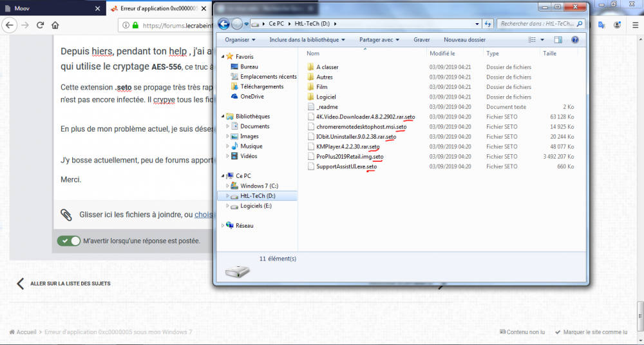Expand the Windows 7 (C:) drive node
Viewport: 644px width, 345px height.
228,186
